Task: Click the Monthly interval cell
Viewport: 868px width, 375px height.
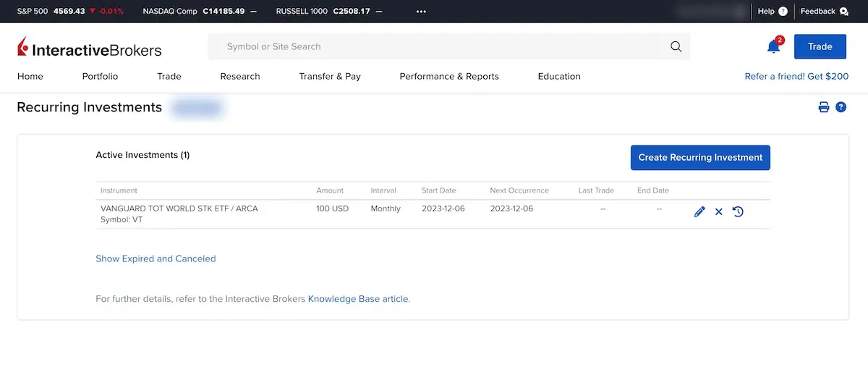Action: pos(386,208)
